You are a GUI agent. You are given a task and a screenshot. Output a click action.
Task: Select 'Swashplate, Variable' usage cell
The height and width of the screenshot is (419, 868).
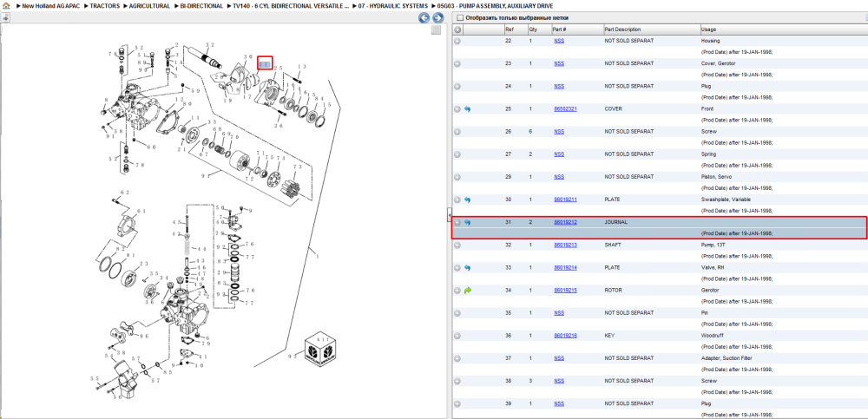(x=727, y=200)
